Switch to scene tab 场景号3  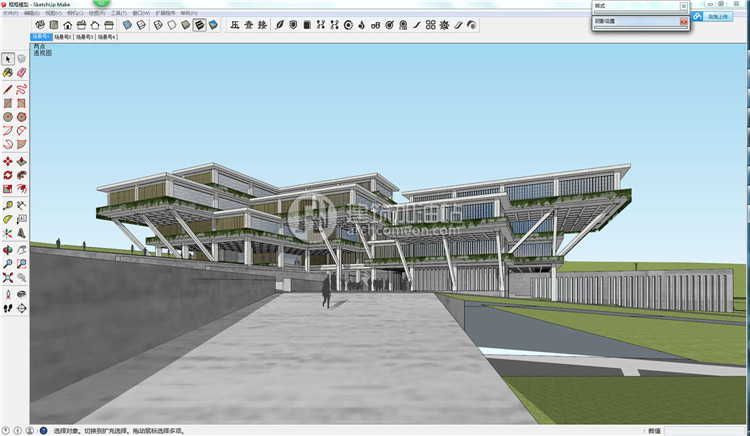click(x=85, y=37)
